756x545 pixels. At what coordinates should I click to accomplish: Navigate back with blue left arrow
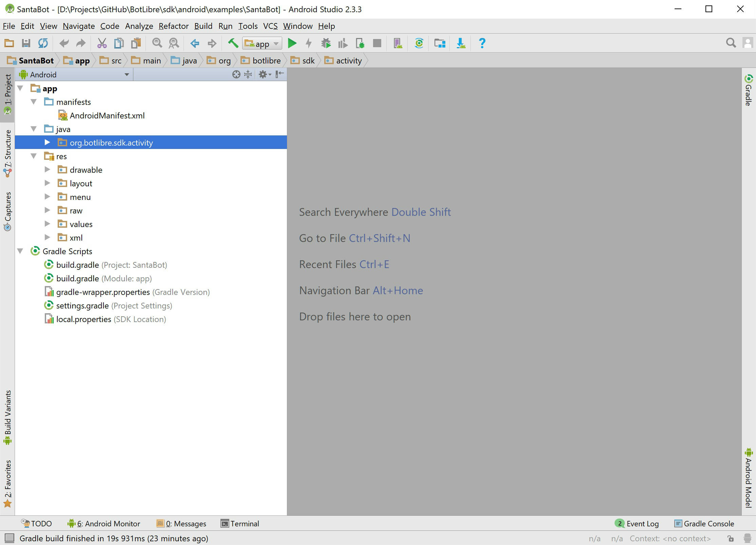(195, 43)
